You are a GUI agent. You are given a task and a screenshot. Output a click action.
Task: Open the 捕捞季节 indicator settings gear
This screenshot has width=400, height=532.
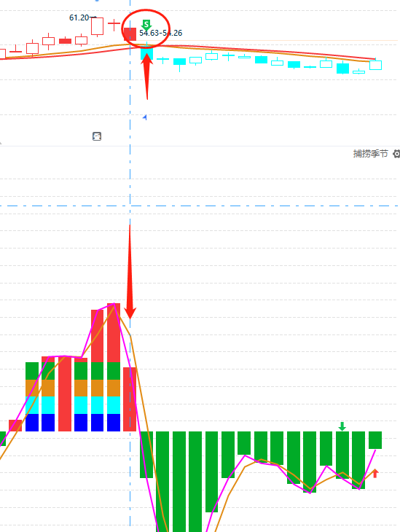(396, 154)
